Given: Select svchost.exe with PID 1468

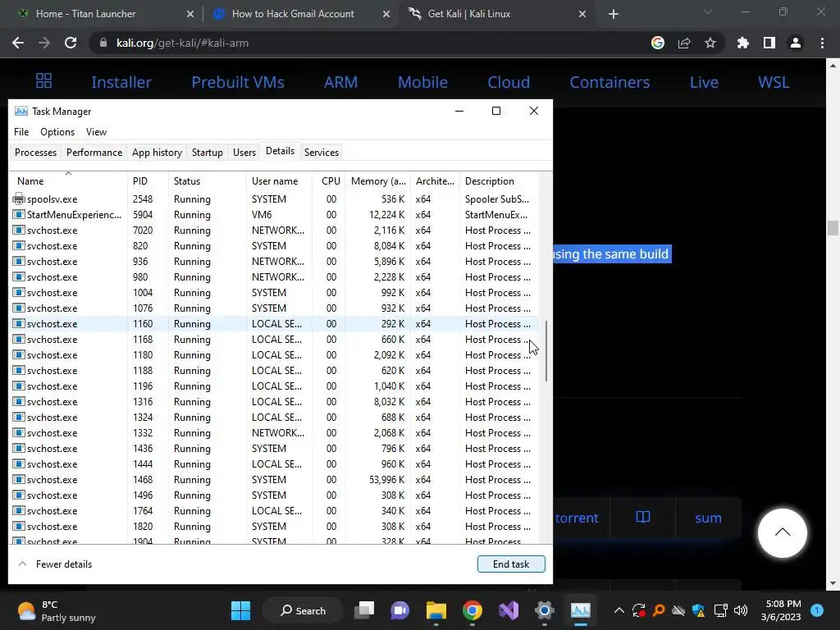Looking at the screenshot, I should click(274, 479).
